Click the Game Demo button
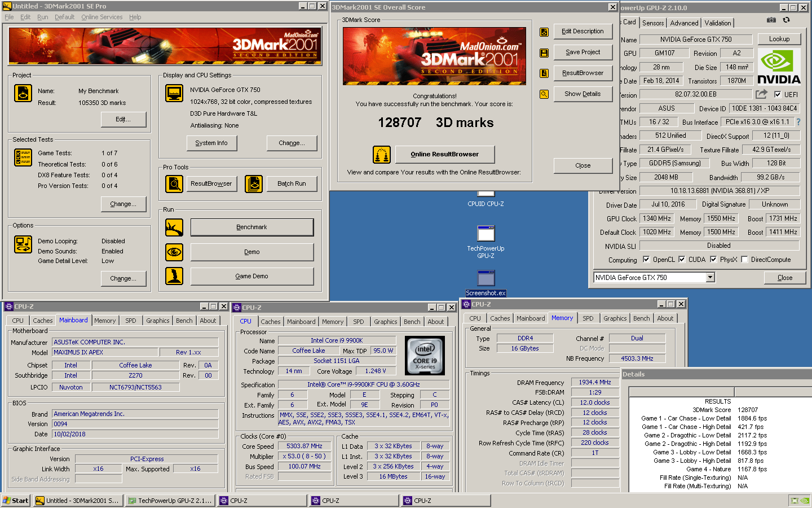This screenshot has height=508, width=812. (x=252, y=276)
